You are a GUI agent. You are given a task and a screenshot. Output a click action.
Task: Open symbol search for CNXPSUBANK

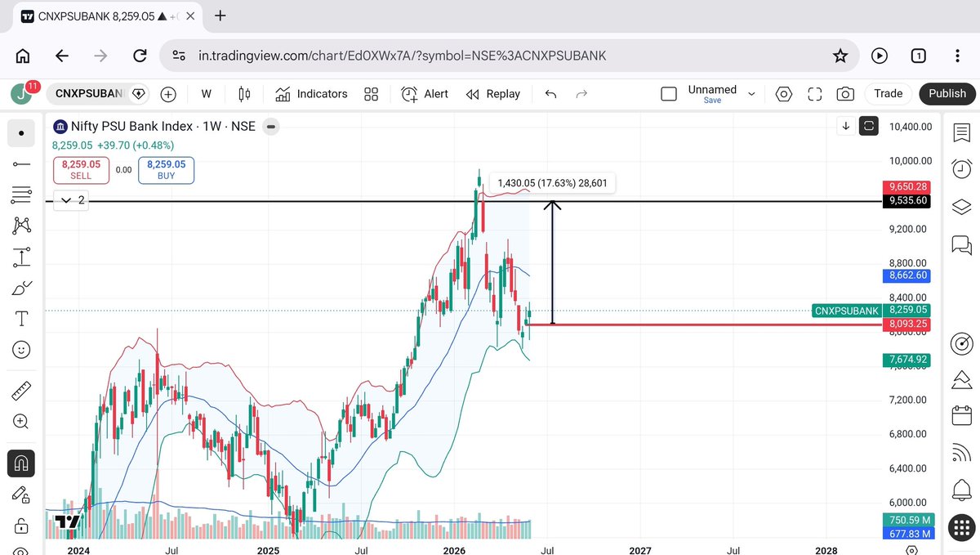point(88,94)
